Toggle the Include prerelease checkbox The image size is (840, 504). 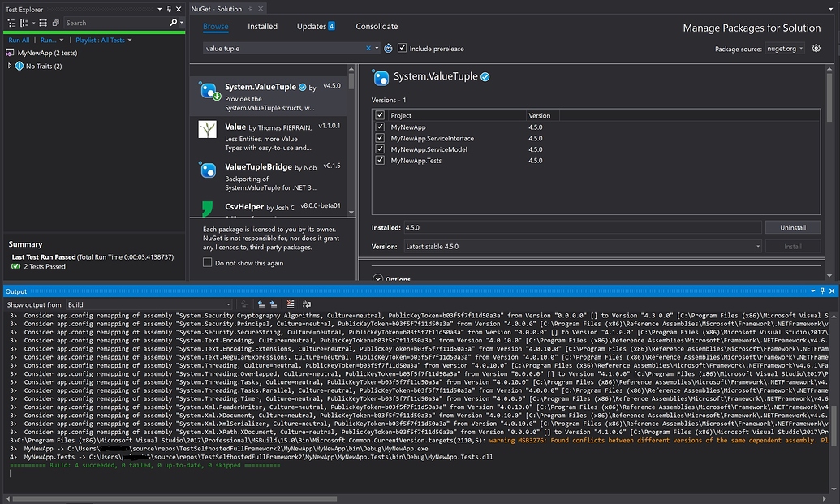click(402, 48)
